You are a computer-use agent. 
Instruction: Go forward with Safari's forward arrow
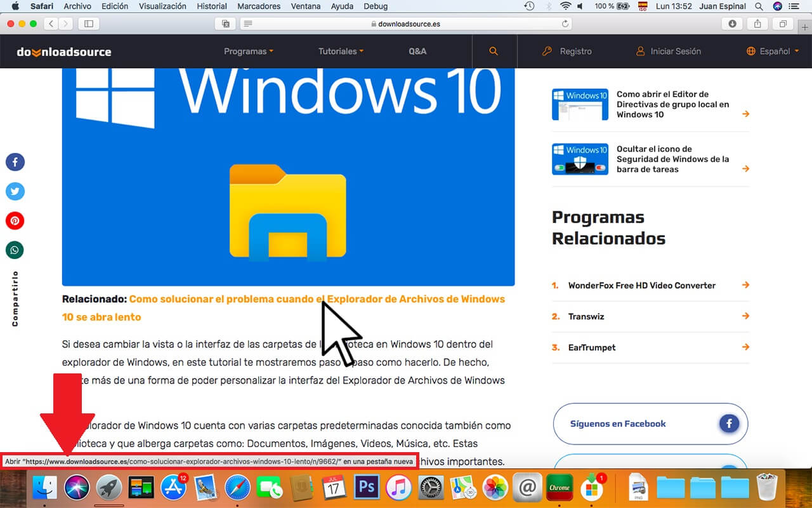[66, 23]
